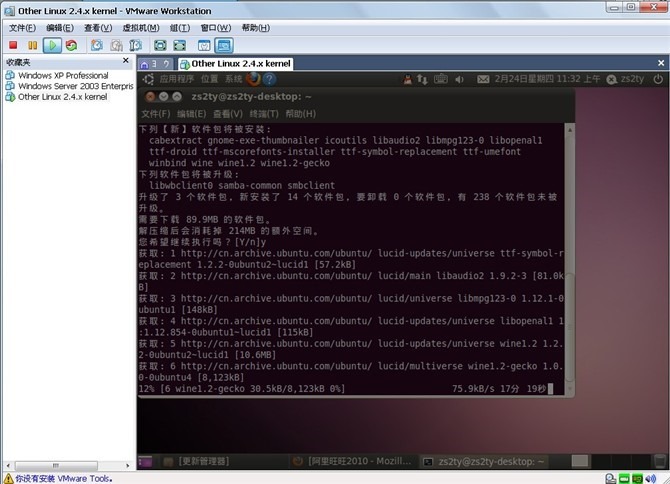Maximize the terminal window

click(x=177, y=97)
